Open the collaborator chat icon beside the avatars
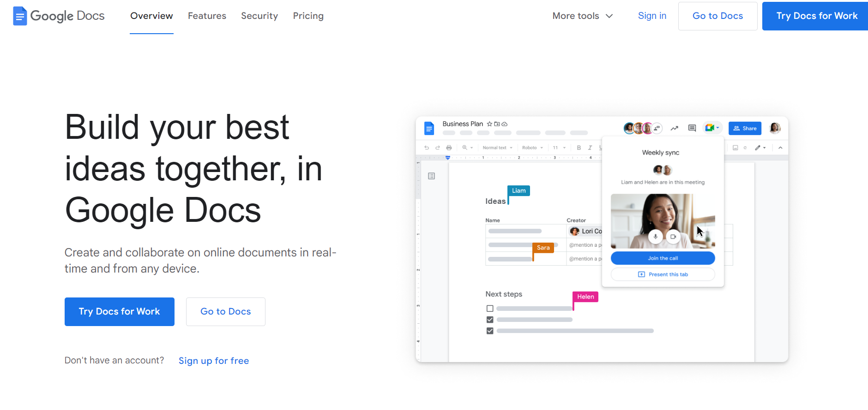Viewport: 868px width, 410px height. [x=657, y=128]
